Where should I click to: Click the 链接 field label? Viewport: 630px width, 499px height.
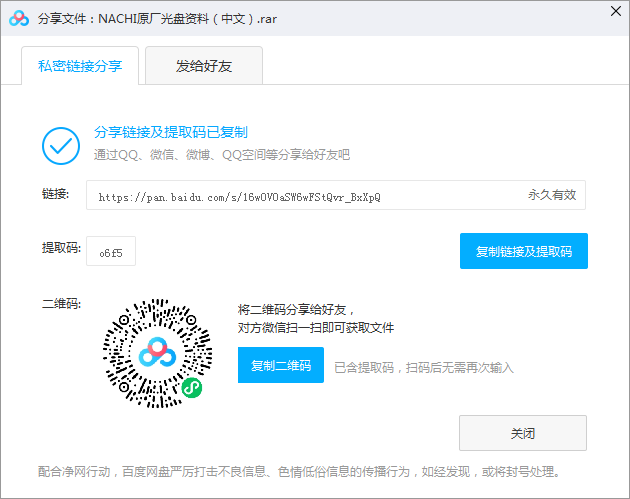pos(56,194)
